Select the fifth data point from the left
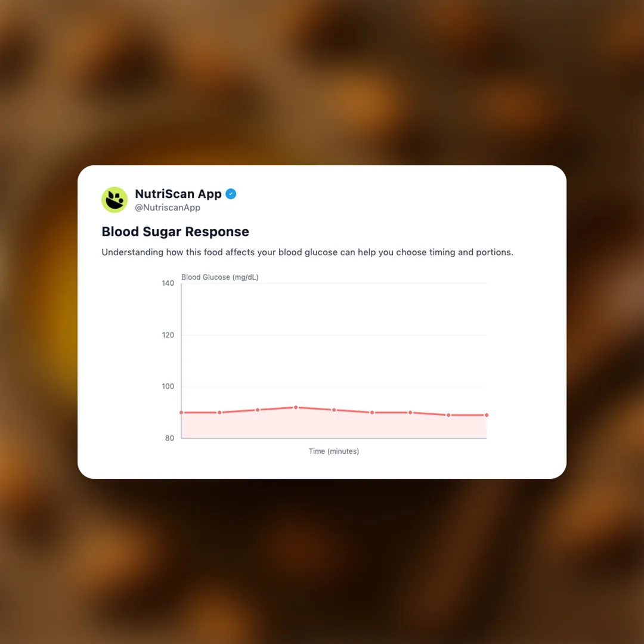 pos(334,410)
